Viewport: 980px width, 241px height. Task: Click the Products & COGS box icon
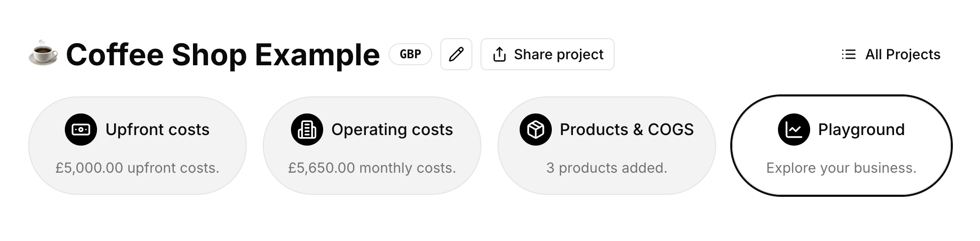(535, 130)
